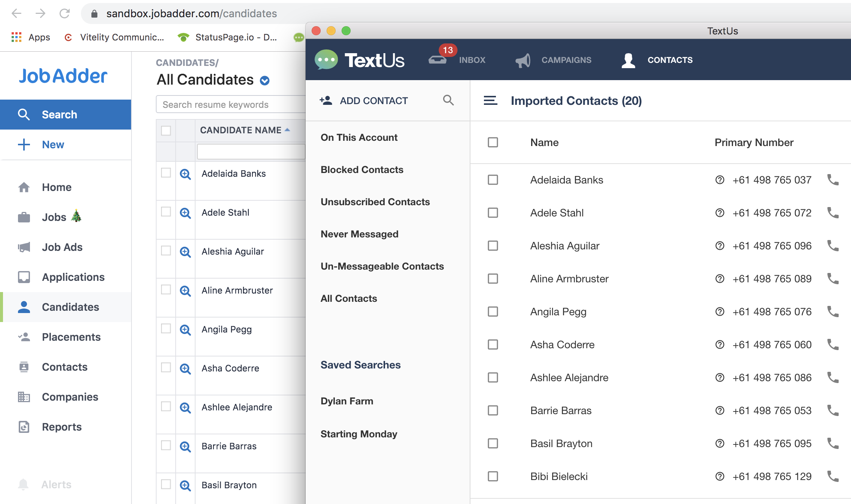Preview Adele Stahl with the magnifier icon
The image size is (851, 504).
point(185,212)
